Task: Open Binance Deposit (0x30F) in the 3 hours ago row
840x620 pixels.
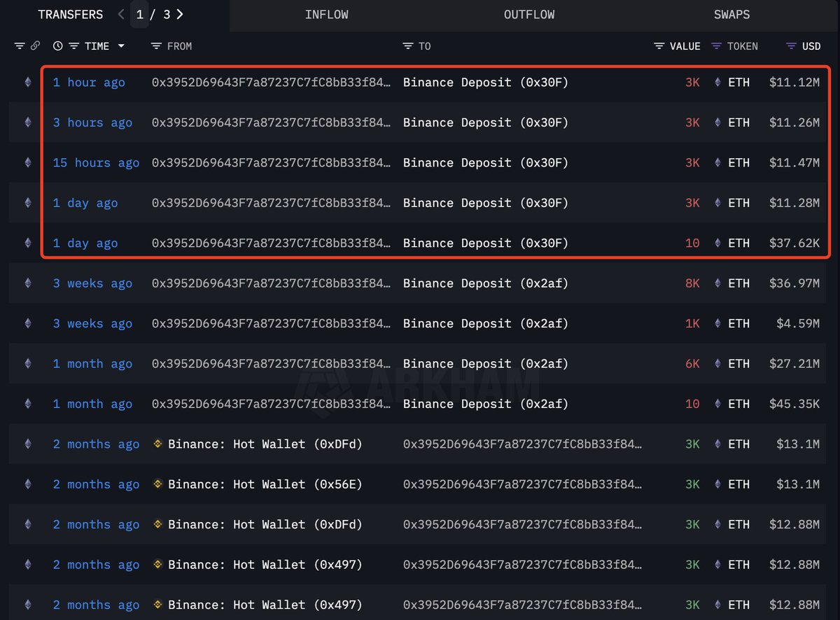Action: pyautogui.click(x=485, y=122)
